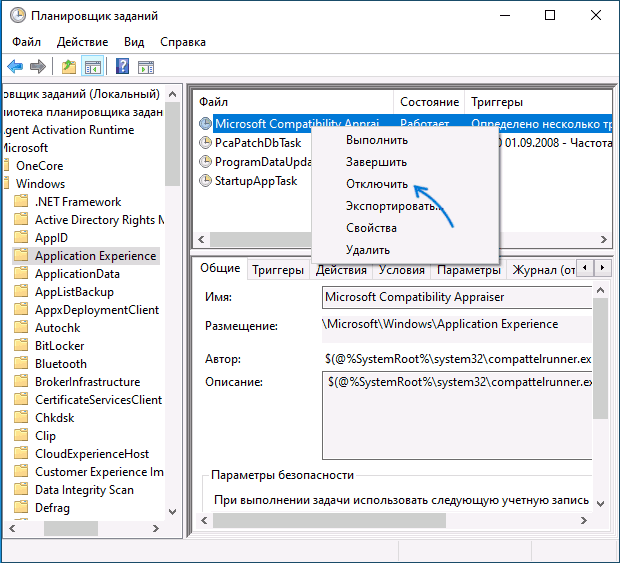Click the Имя field with Microsoft Compatibility Appraiser

coord(457,297)
